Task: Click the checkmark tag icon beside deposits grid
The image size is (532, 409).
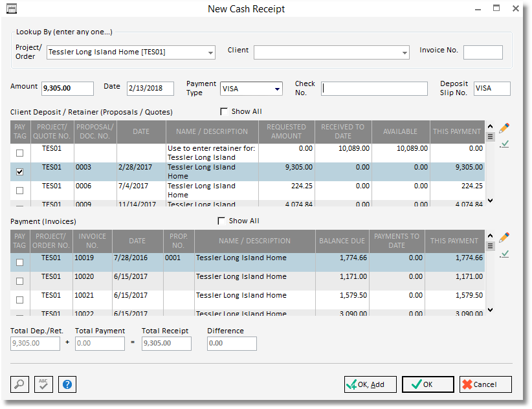Action: click(x=505, y=144)
